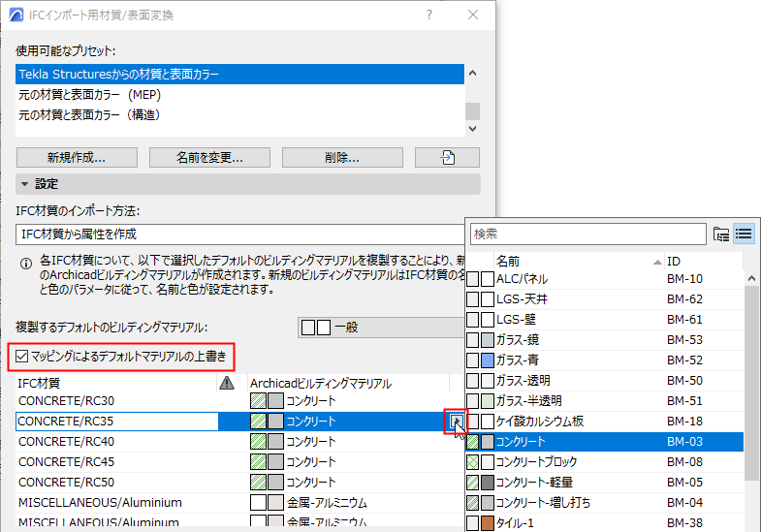Viewport: 761px width, 532px height.
Task: Select LGS-天井 in material list
Action: (605, 299)
